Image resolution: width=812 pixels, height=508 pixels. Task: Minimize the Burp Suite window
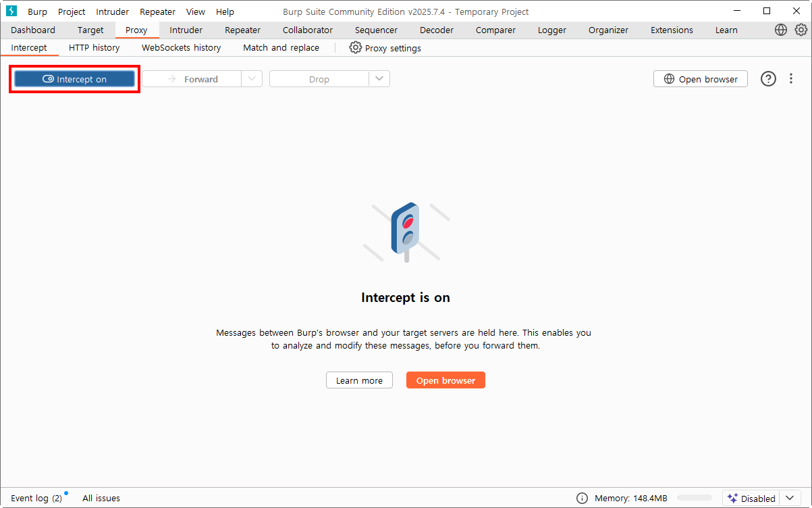[736, 11]
